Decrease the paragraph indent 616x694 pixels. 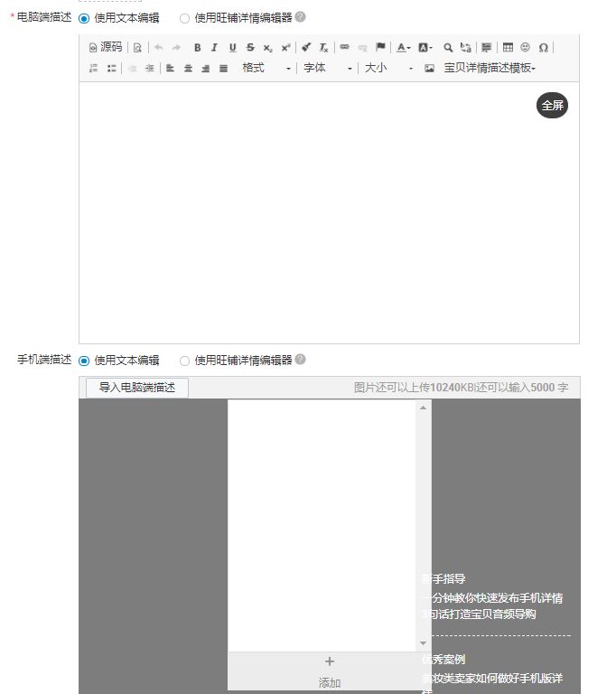(x=132, y=68)
